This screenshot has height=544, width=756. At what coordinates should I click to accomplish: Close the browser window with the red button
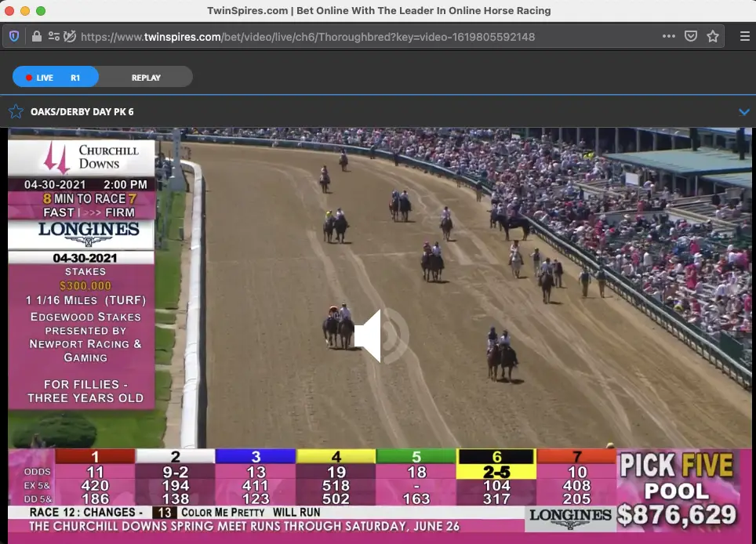9,11
